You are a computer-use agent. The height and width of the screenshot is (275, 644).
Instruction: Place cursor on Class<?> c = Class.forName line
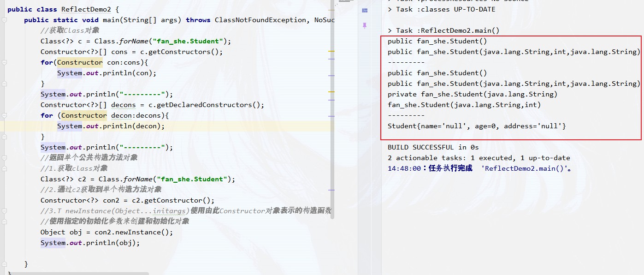tap(136, 41)
